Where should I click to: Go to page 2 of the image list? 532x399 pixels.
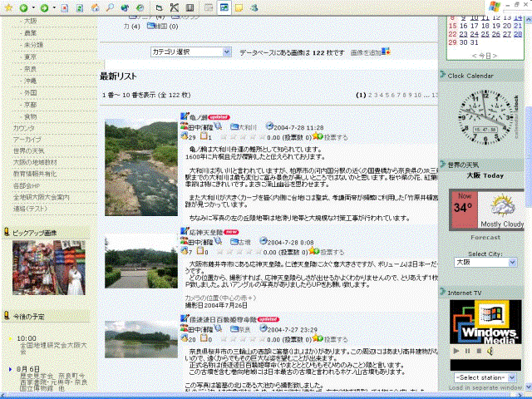click(370, 95)
